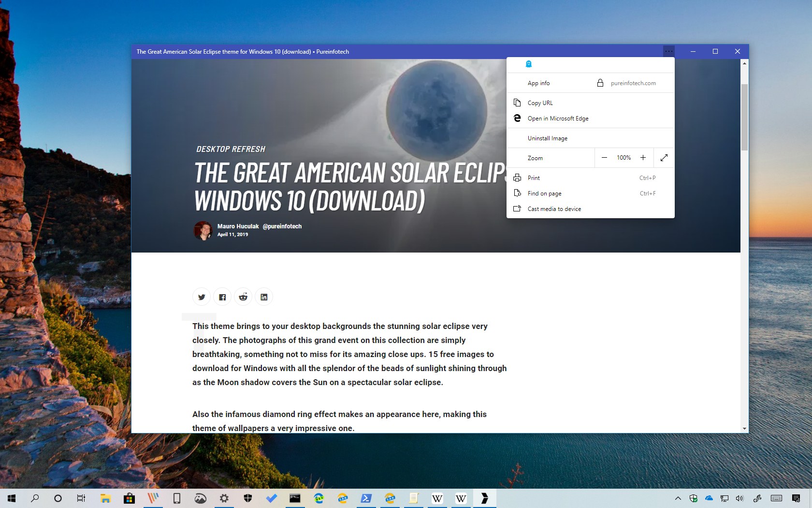Open the Mauro Huculak author link
This screenshot has width=812, height=508.
pyautogui.click(x=238, y=226)
